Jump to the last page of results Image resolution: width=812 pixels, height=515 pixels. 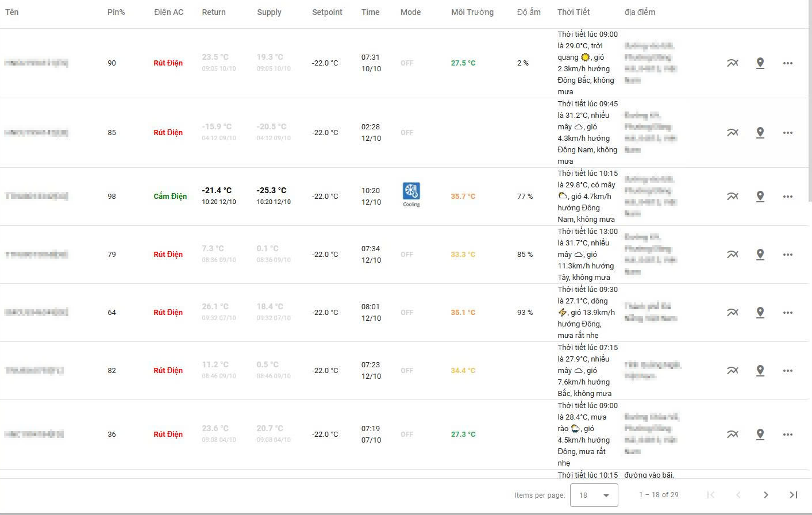point(793,495)
